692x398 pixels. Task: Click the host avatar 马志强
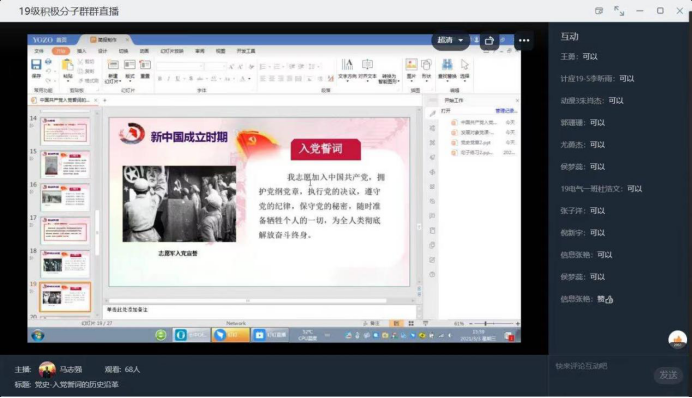[x=47, y=369]
